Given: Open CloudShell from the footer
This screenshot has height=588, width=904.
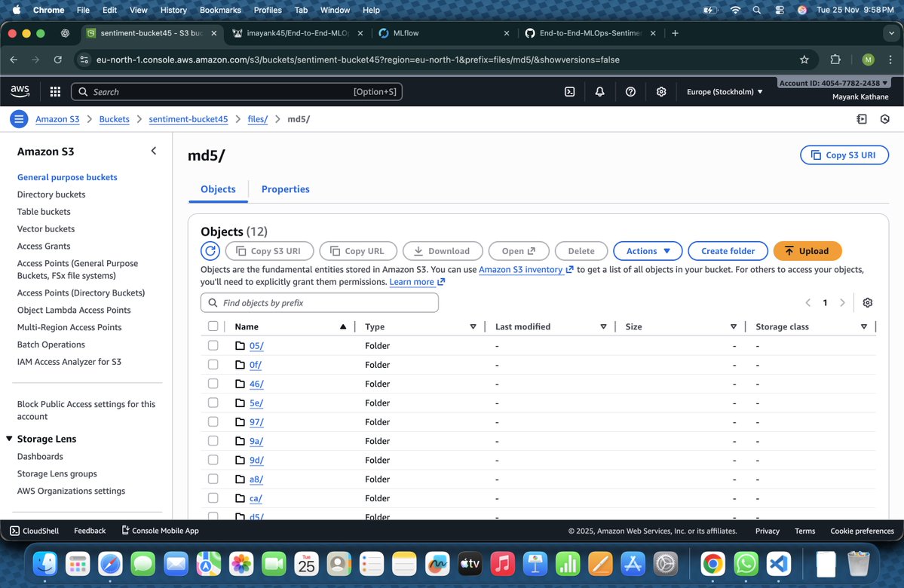Looking at the screenshot, I should [x=33, y=531].
